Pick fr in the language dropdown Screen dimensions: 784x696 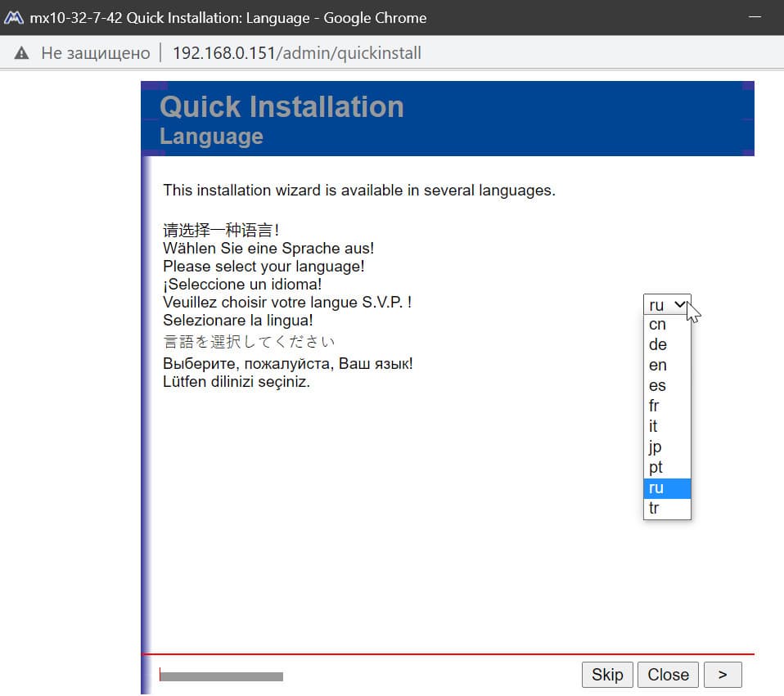667,406
